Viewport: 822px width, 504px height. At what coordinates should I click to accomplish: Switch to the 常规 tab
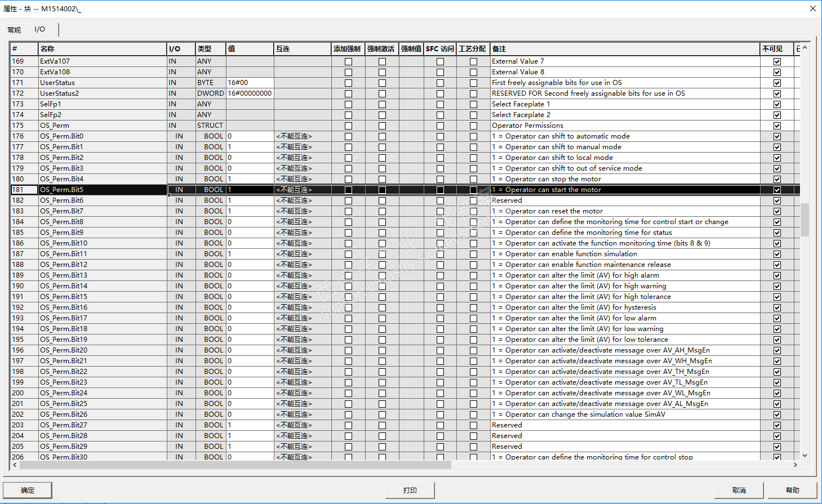(14, 30)
